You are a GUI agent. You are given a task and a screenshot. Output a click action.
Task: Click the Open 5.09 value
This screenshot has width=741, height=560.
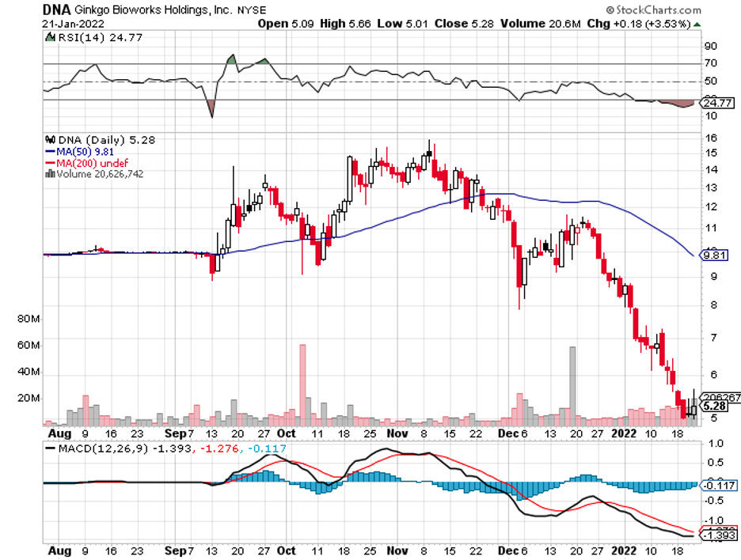tap(286, 24)
